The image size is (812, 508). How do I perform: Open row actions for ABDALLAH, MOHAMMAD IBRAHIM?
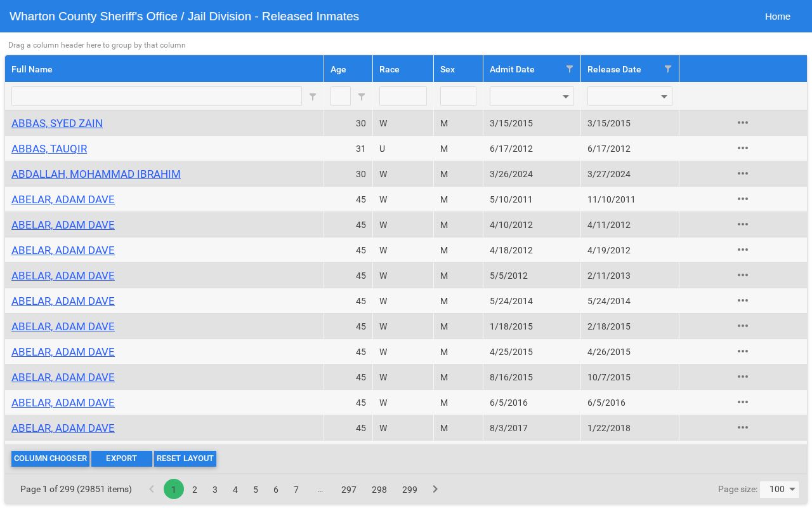point(743,173)
